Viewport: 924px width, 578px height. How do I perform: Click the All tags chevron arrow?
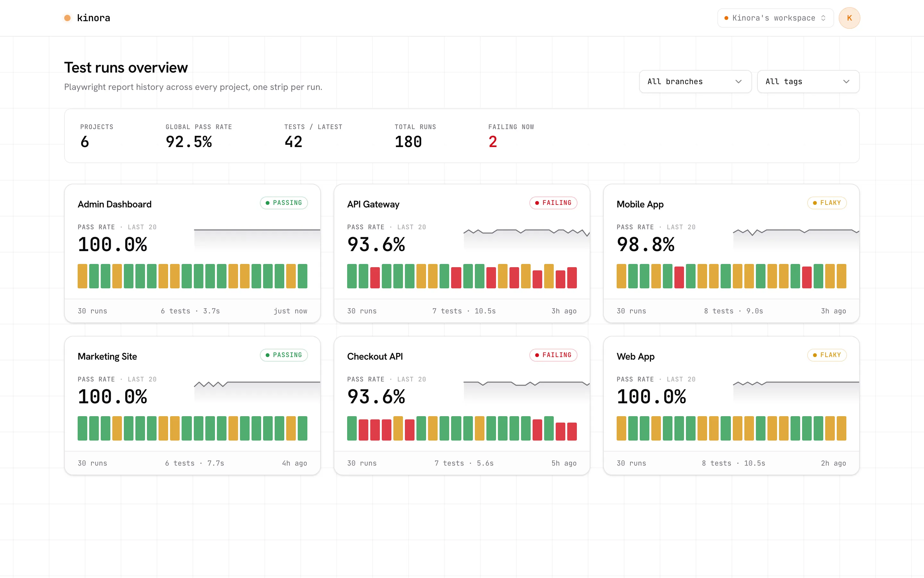coord(846,82)
